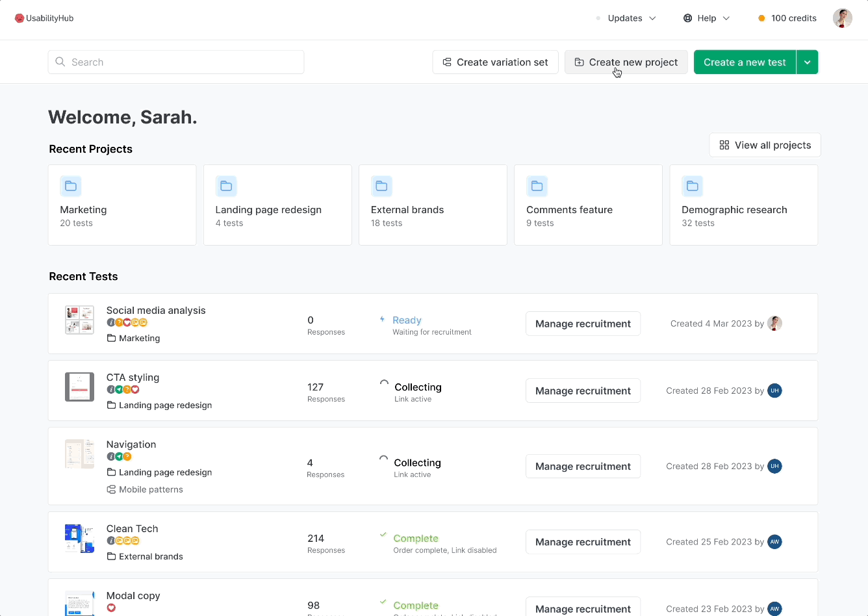This screenshot has height=616, width=868.
Task: Open the green test options arrow
Action: coord(807,62)
